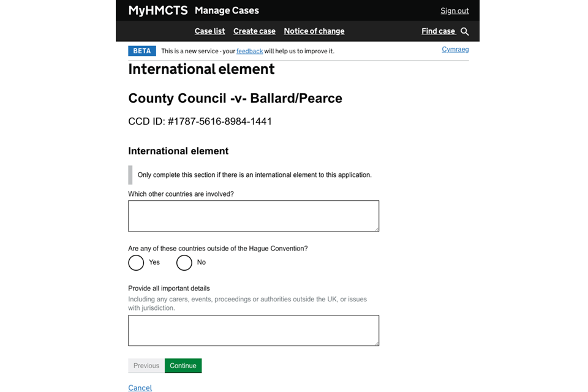Click the Find case link

439,31
